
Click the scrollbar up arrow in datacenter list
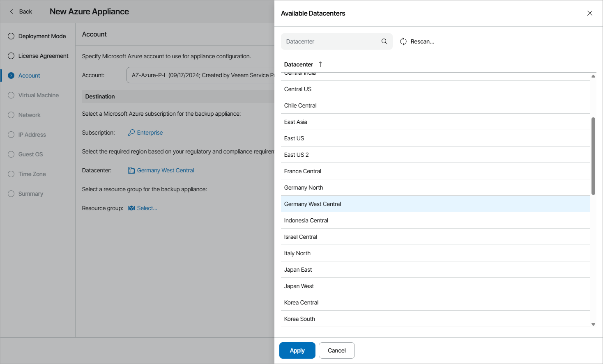(593, 76)
